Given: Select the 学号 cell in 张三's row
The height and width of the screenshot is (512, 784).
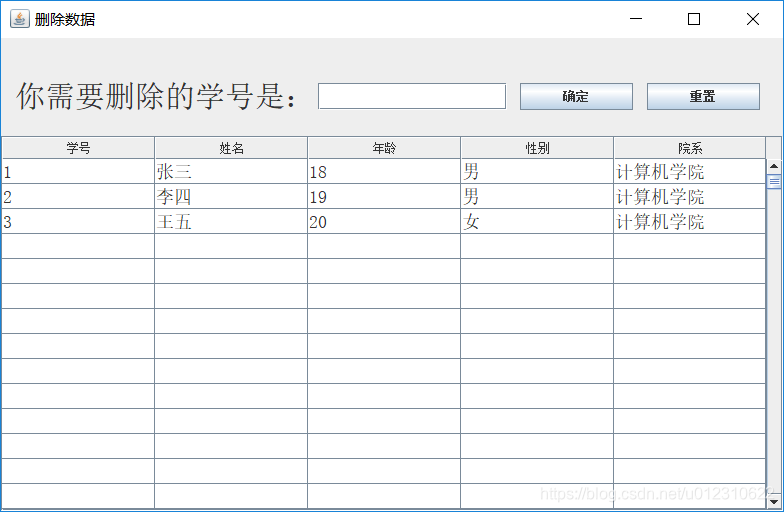Looking at the screenshot, I should [x=78, y=172].
